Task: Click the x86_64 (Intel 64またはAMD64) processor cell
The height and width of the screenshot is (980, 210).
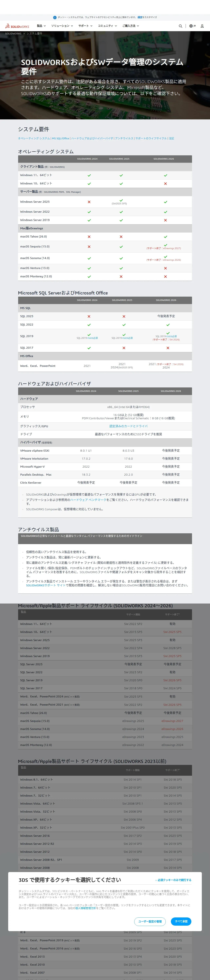Action: point(128,407)
